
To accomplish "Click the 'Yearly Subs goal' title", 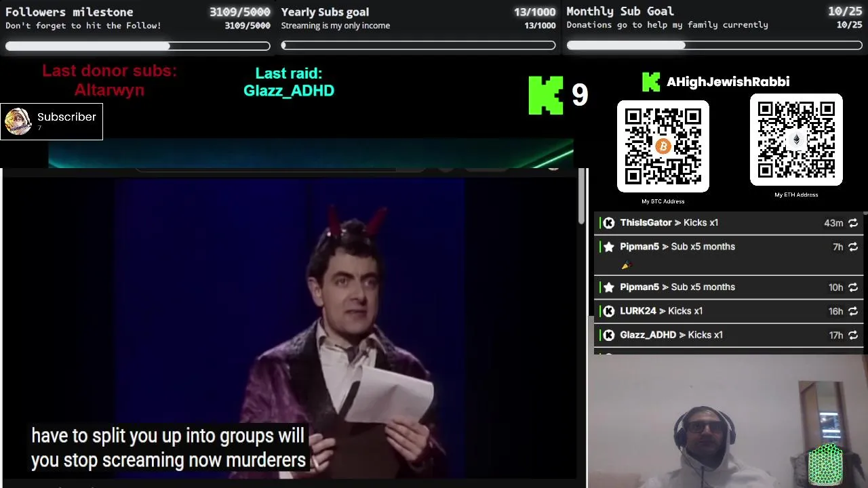I will point(325,12).
